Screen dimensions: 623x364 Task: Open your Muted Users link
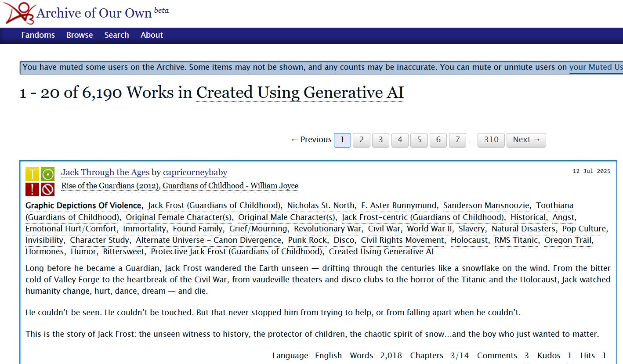[x=596, y=67]
